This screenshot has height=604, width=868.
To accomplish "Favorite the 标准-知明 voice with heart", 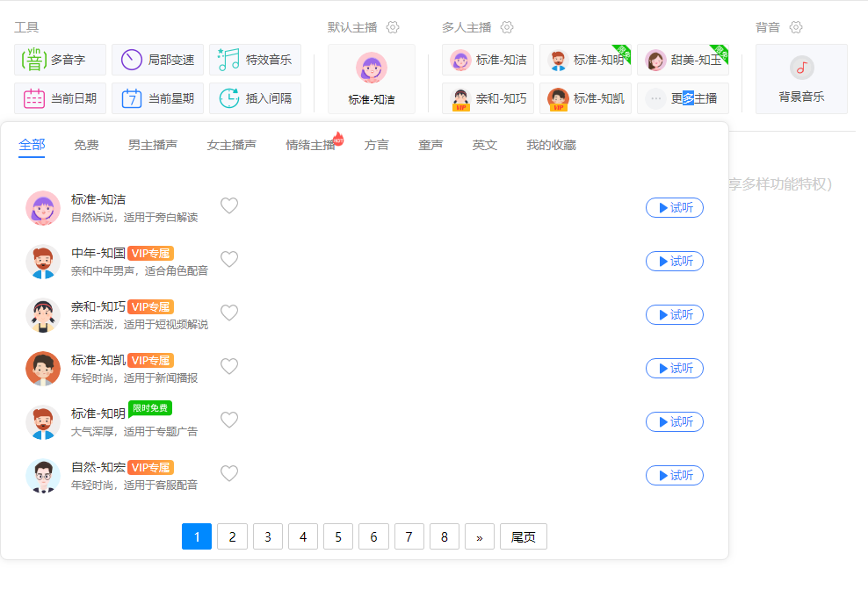I will pos(229,421).
